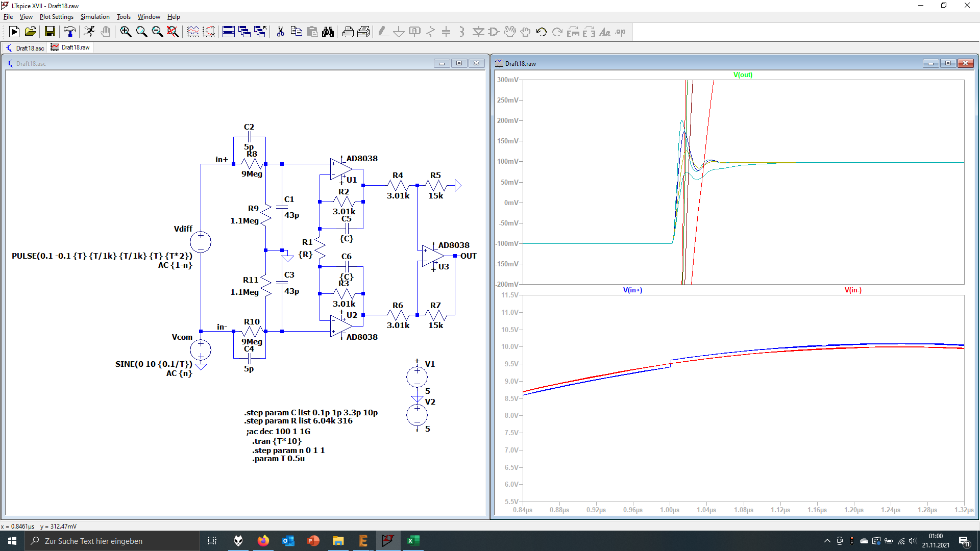Open the Tools menu

[124, 17]
